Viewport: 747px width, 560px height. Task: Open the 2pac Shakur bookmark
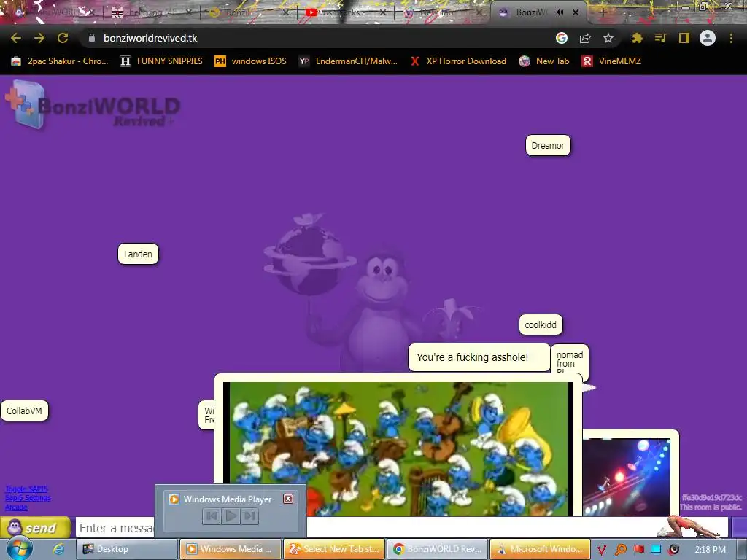coord(60,61)
